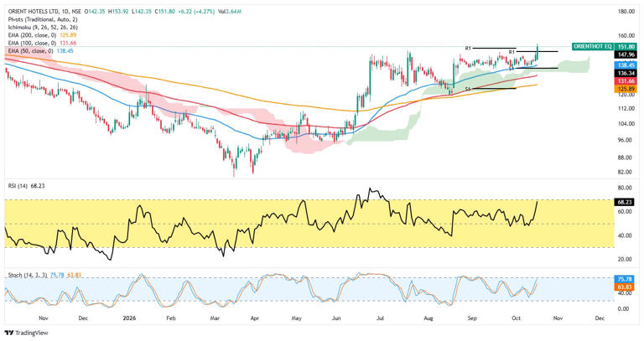Click the 20.00 tick on RSI axis

point(626,259)
